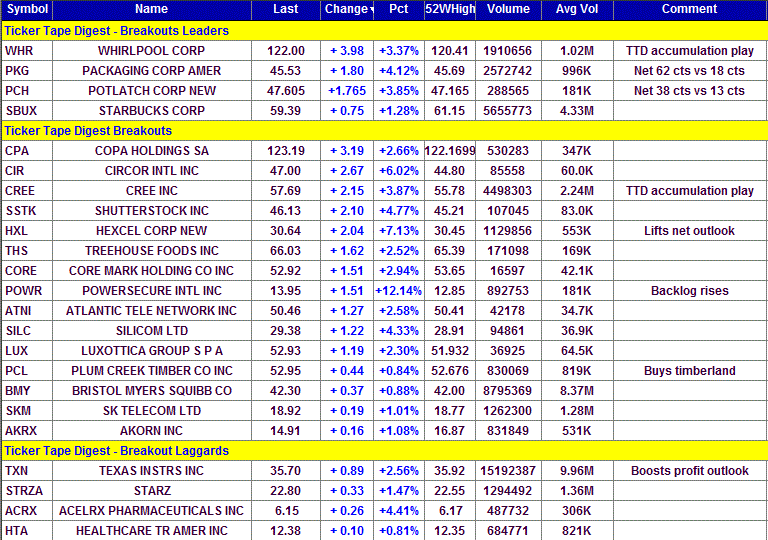
Task: Select the Breakouts Leaders group heading
Action: tap(117, 31)
